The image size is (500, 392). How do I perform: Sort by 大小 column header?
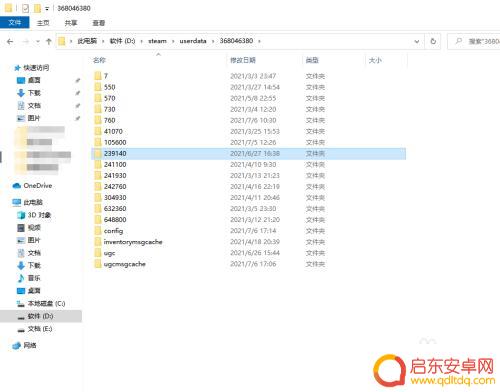[x=375, y=60]
